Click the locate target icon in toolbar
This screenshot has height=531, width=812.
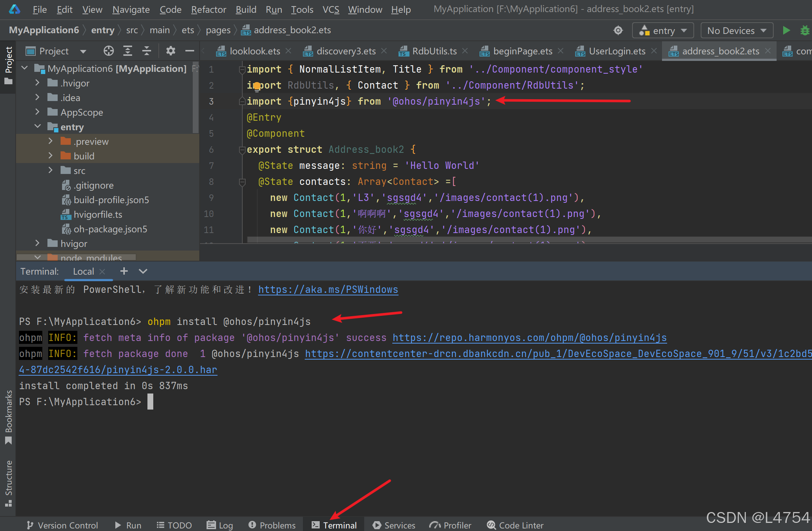618,30
